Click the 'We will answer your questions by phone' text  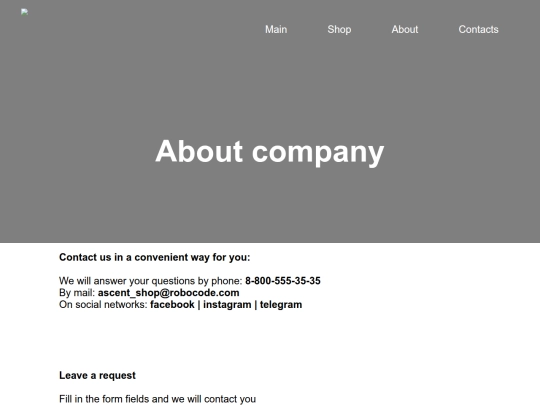(151, 281)
